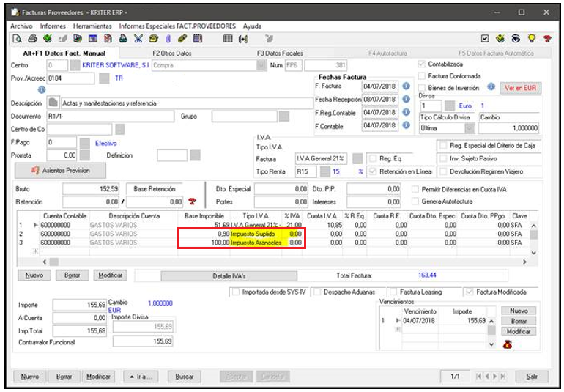Switch to F2 Otros Datos tab
The height and width of the screenshot is (392, 564).
tap(171, 53)
